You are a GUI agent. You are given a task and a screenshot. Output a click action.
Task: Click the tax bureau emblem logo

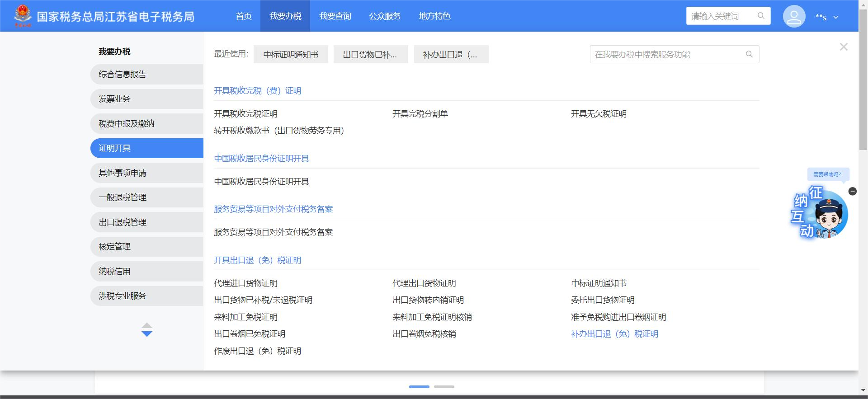(22, 16)
